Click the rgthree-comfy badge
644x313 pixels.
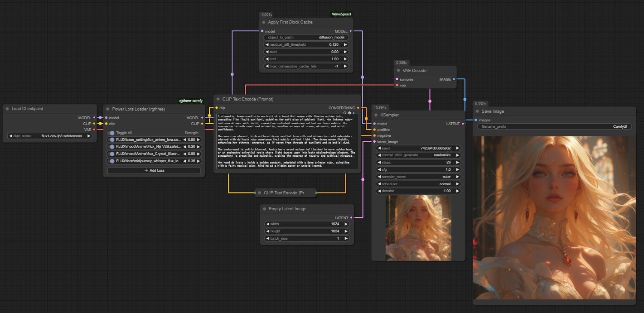click(190, 101)
